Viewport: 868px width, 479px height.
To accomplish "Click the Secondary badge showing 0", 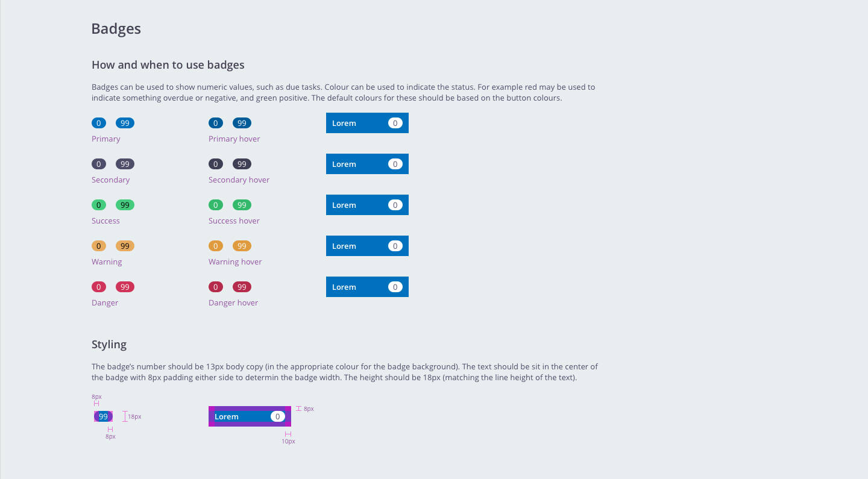I will (x=99, y=164).
